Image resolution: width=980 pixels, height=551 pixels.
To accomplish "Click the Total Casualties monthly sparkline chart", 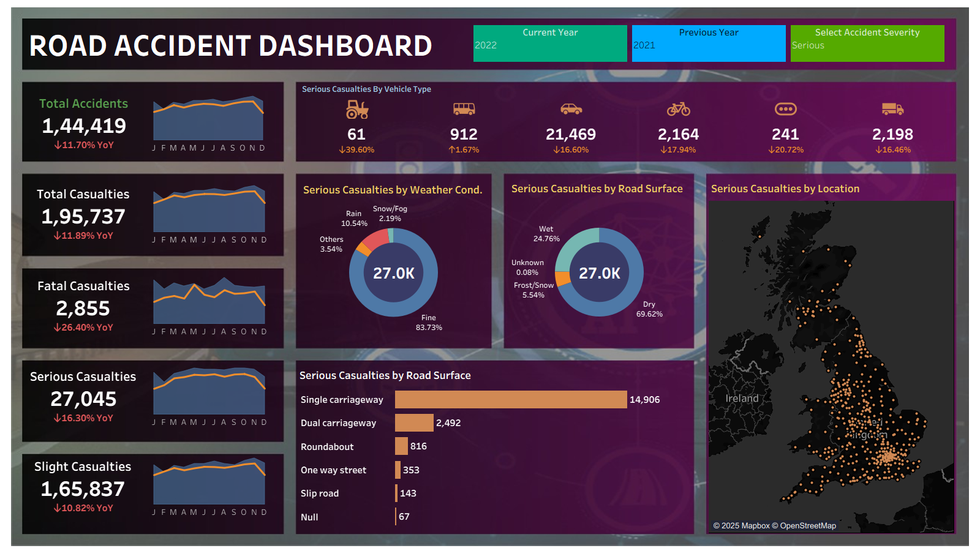I will [209, 209].
